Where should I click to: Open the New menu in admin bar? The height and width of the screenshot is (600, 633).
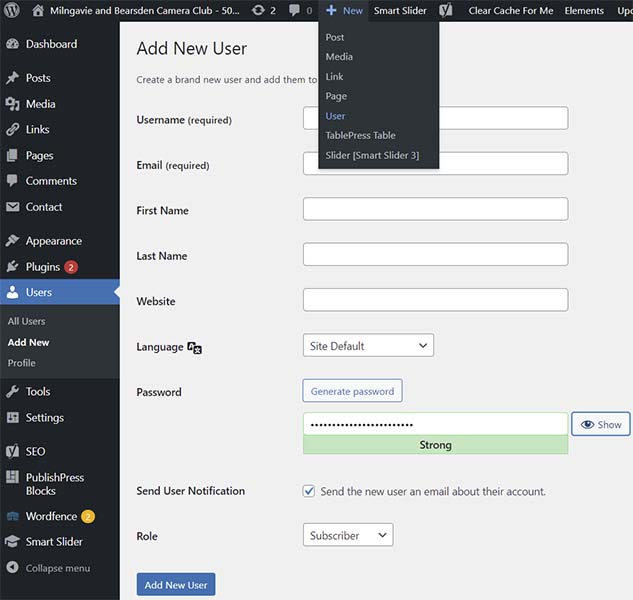(344, 10)
